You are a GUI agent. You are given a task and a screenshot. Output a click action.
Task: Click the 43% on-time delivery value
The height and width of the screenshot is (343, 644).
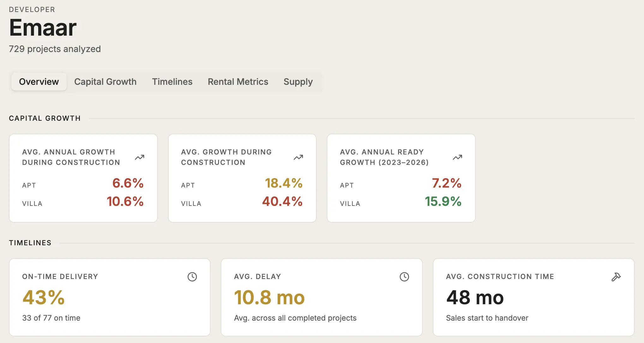44,297
